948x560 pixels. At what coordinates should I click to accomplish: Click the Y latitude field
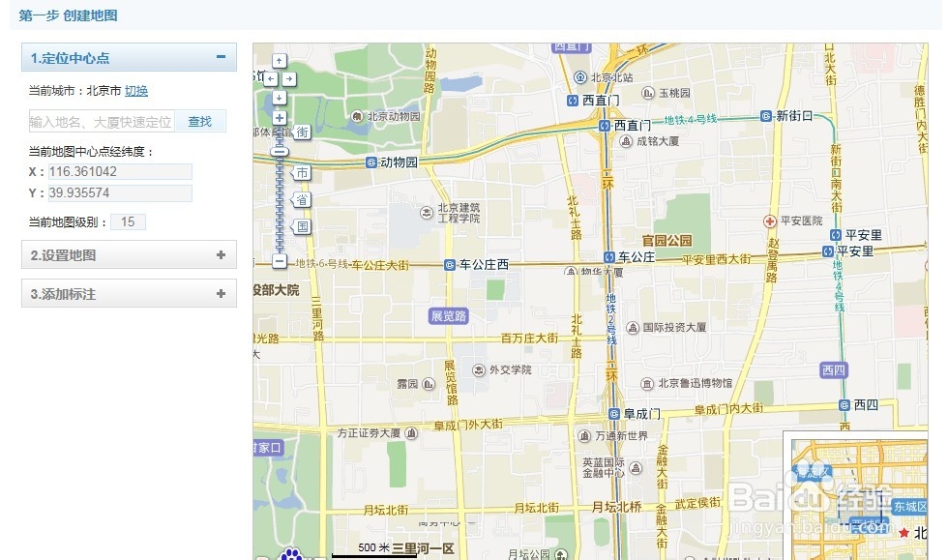[120, 193]
